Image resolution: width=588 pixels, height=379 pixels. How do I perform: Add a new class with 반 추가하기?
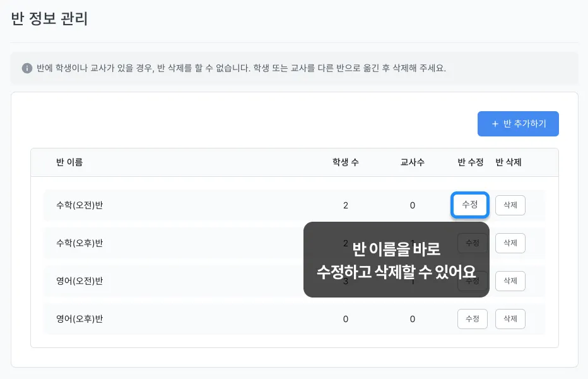[x=518, y=124]
